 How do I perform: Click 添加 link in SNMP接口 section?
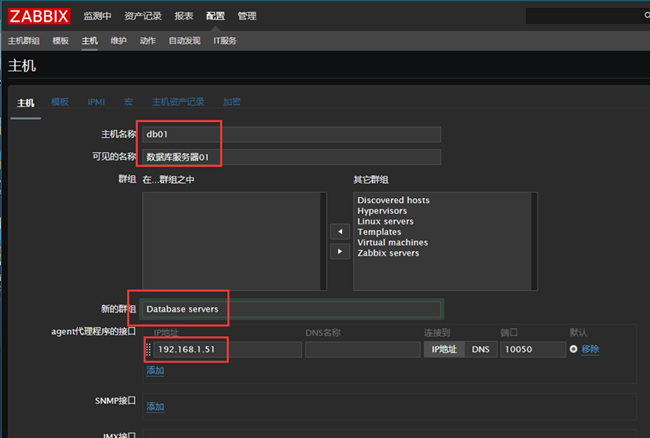click(x=155, y=407)
